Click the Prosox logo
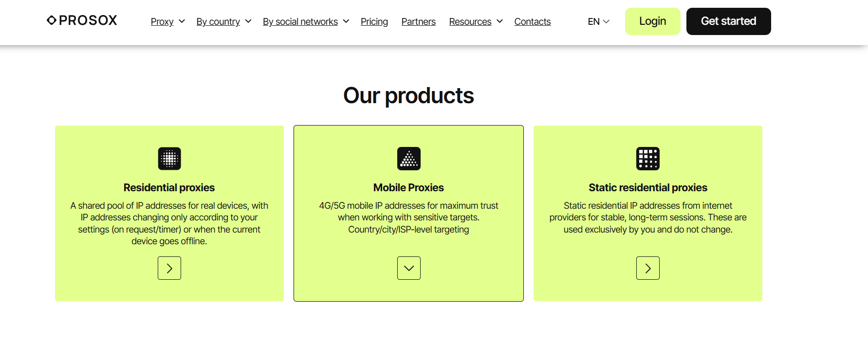 [82, 20]
